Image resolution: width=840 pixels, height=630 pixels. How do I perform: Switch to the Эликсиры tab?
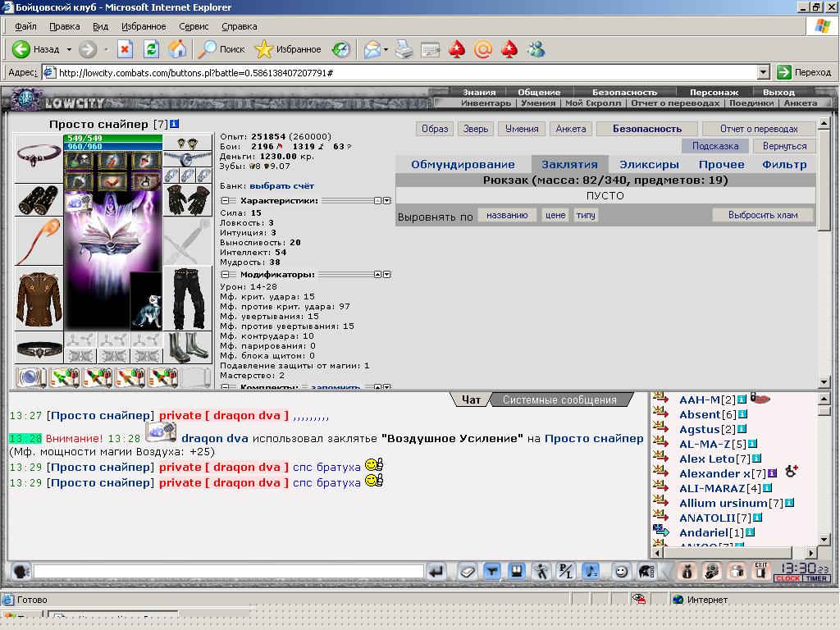pos(649,164)
